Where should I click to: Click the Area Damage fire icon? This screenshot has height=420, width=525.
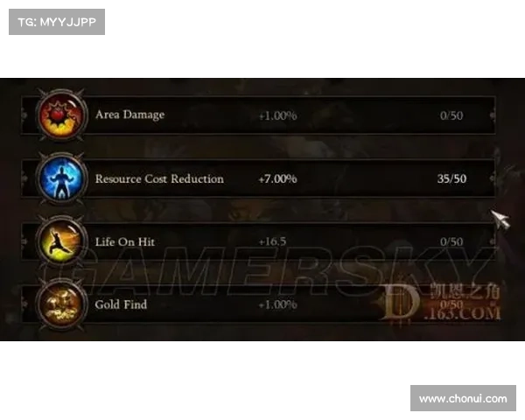61,115
